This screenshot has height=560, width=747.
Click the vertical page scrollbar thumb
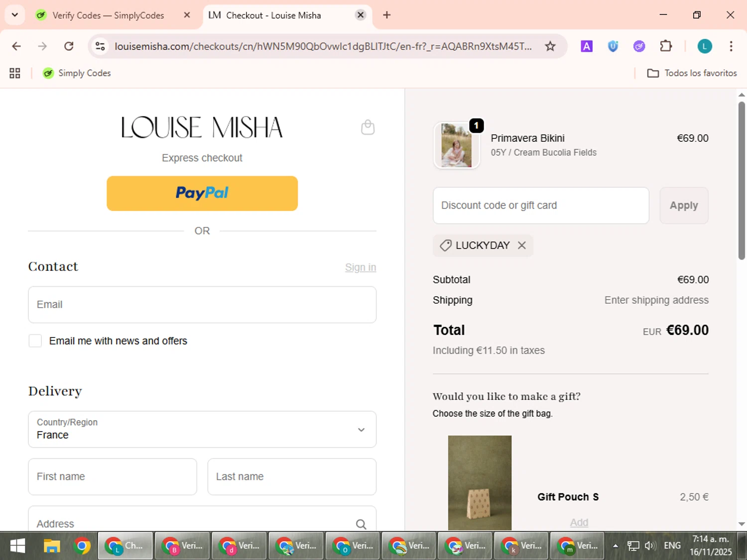click(742, 181)
